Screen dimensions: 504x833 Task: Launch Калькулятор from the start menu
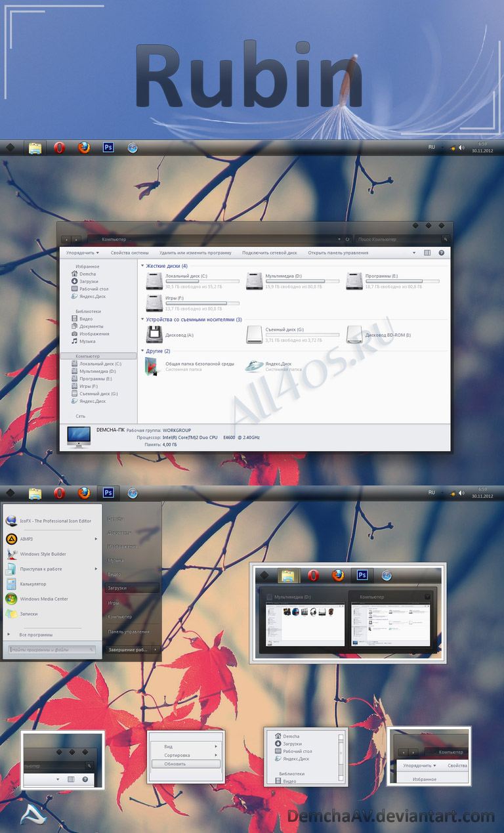coord(50,584)
